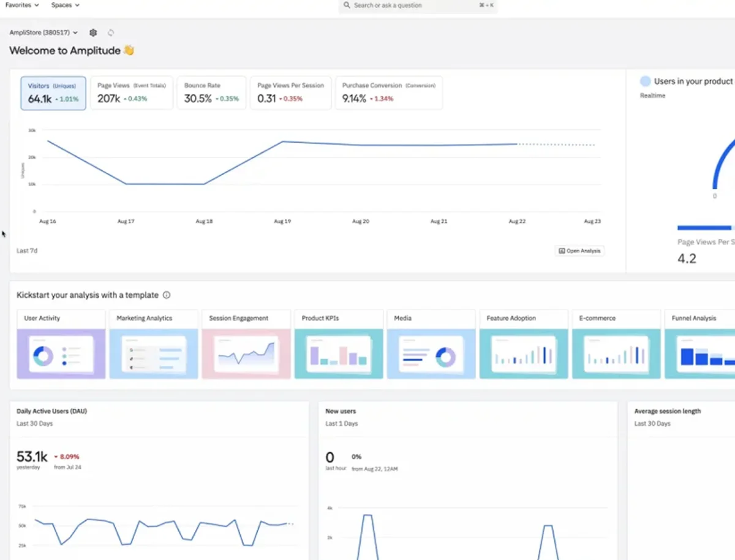Click the Realtime label
The width and height of the screenshot is (735, 560).
click(x=652, y=96)
